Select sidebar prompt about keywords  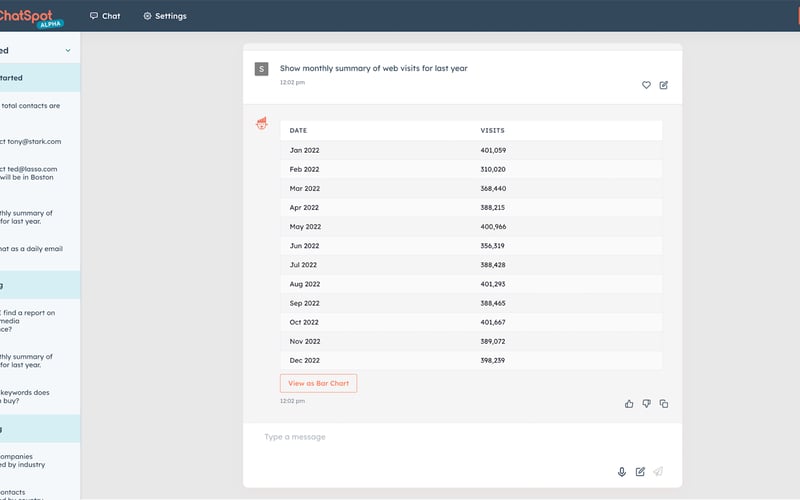(x=24, y=396)
